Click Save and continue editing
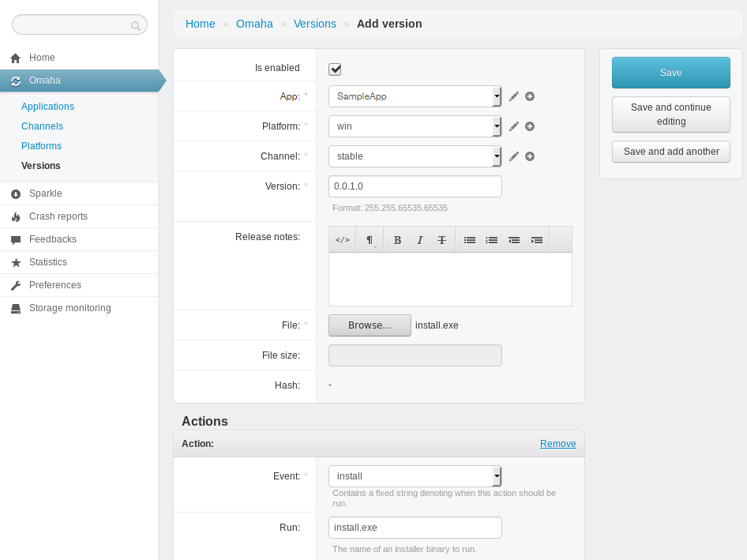 (x=670, y=115)
